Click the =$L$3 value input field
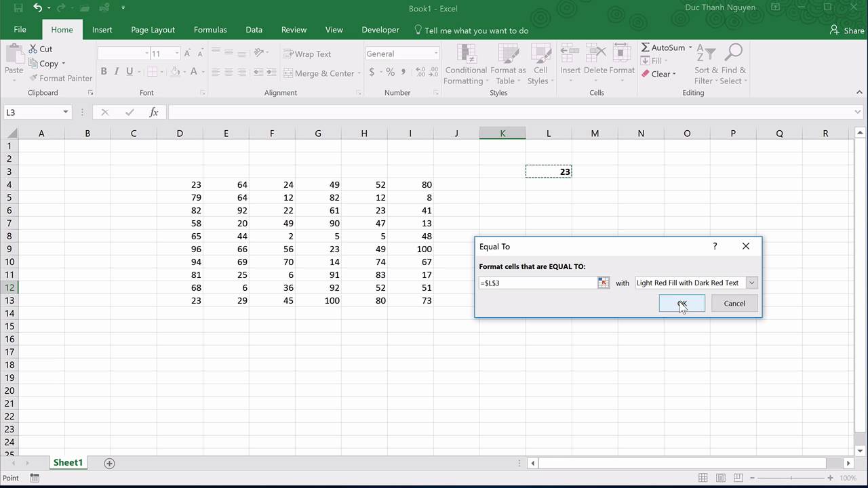 pos(536,283)
